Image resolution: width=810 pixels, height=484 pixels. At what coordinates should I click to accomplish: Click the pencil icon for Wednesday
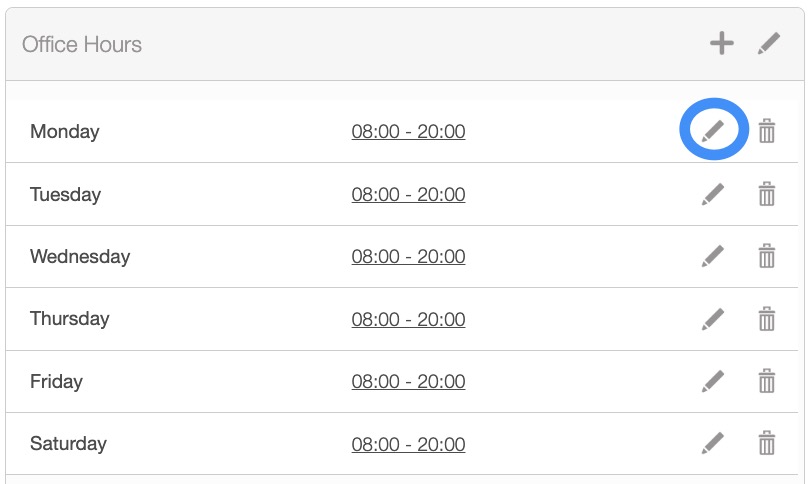point(713,257)
